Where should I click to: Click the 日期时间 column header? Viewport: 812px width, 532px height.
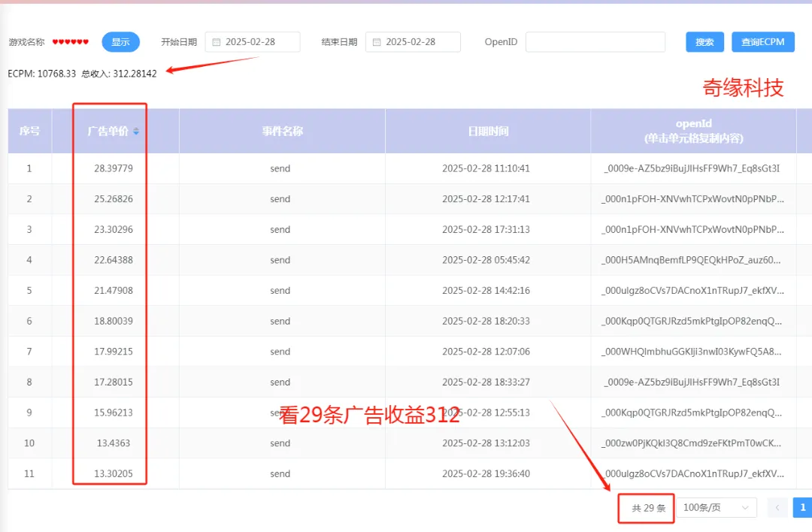[488, 131]
